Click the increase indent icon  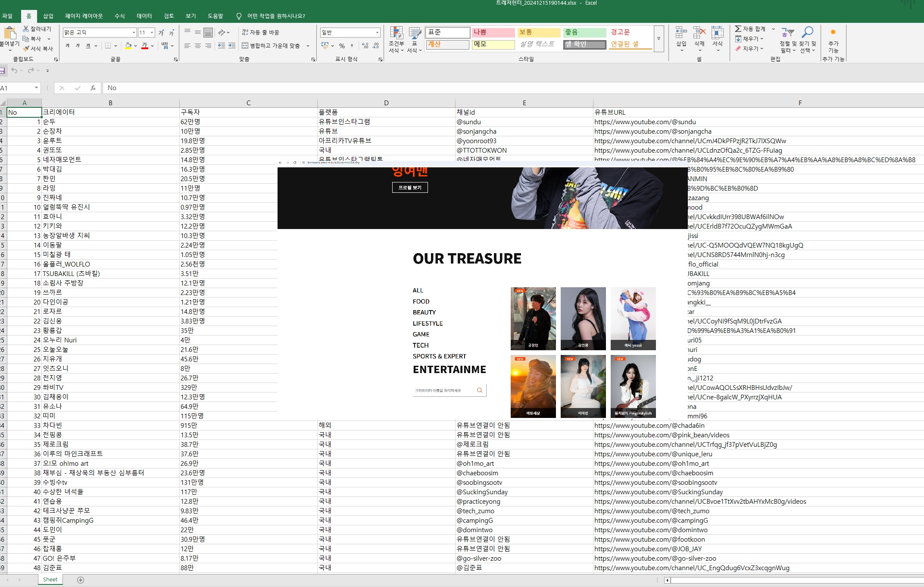(x=232, y=46)
